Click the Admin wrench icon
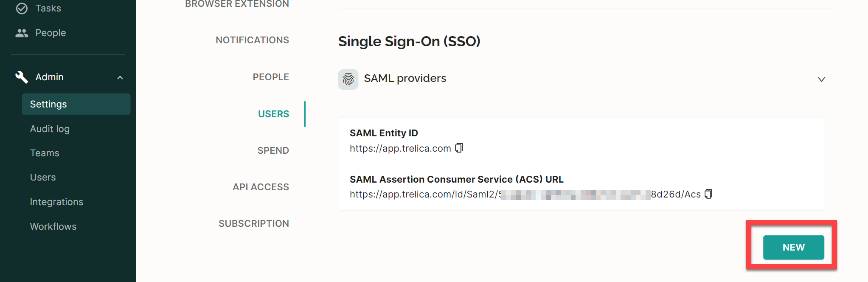 pyautogui.click(x=22, y=77)
